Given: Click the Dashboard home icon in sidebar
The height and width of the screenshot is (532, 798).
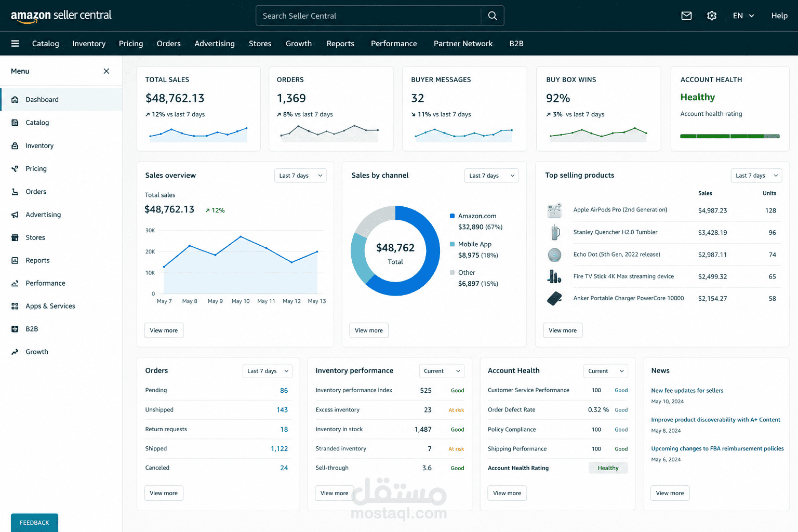Looking at the screenshot, I should (x=15, y=100).
